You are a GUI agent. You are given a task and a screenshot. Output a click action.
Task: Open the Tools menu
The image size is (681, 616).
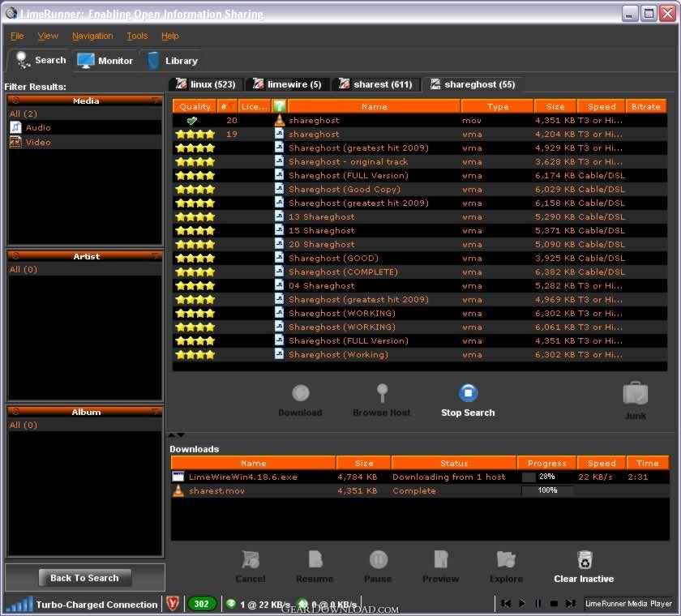[x=137, y=36]
